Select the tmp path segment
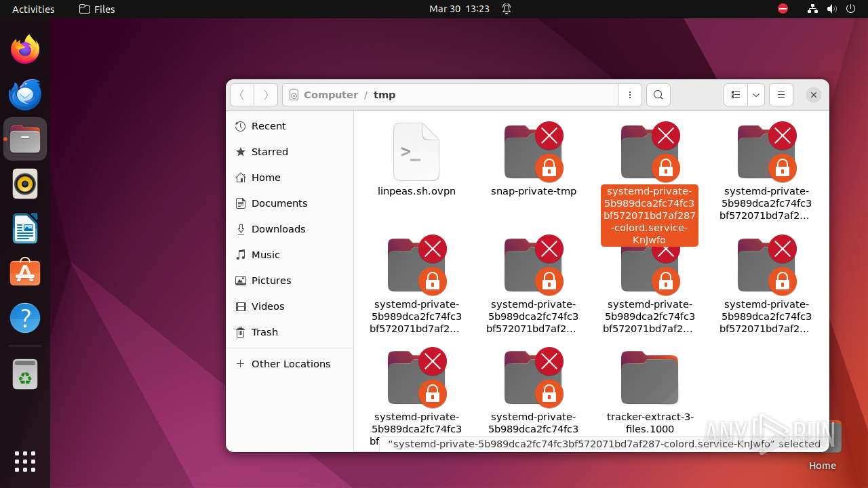Image resolution: width=868 pixels, height=488 pixels. pyautogui.click(x=384, y=95)
